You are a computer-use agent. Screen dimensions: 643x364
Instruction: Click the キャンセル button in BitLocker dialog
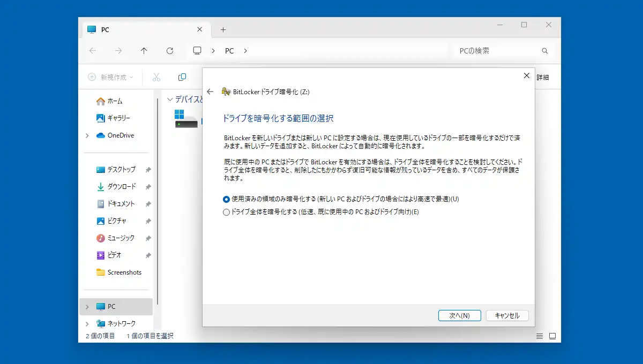[507, 315]
